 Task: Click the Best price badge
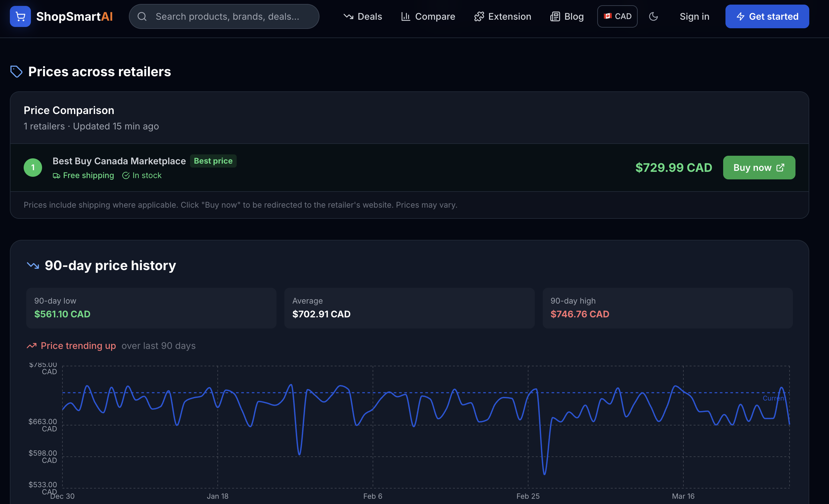coord(213,161)
